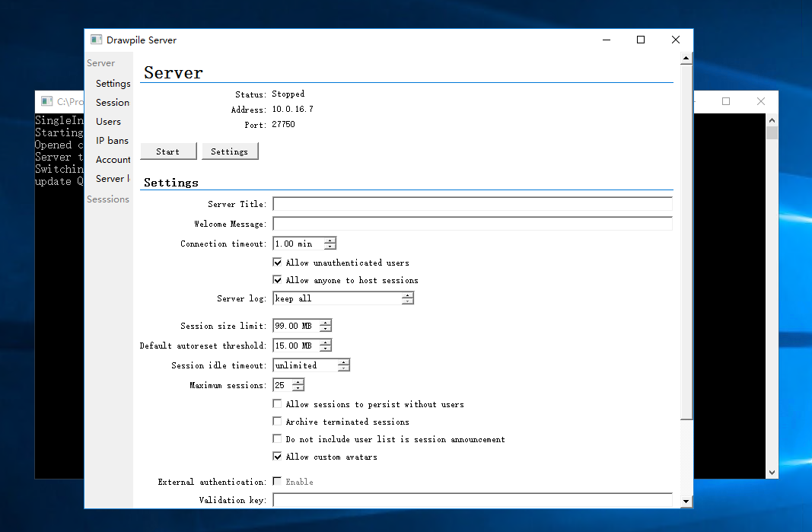Increase Connection timeout with up arrow
Viewport: 812px width, 532px height.
point(330,241)
